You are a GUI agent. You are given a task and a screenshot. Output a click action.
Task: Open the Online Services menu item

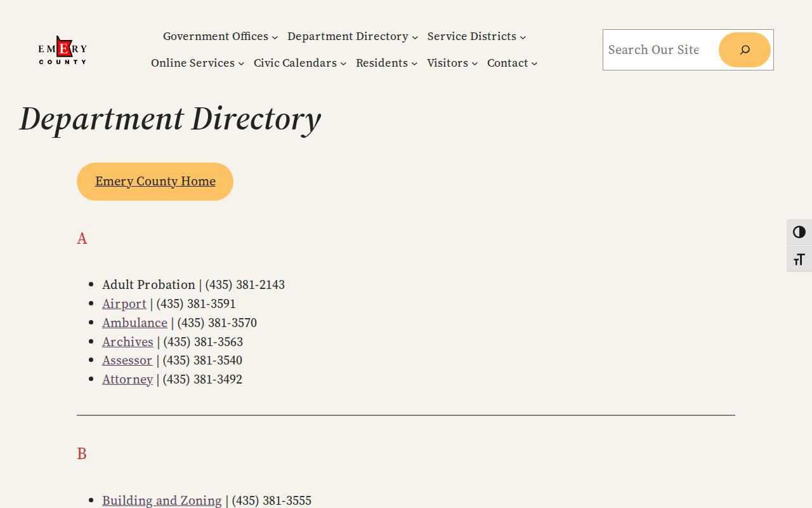tap(193, 63)
